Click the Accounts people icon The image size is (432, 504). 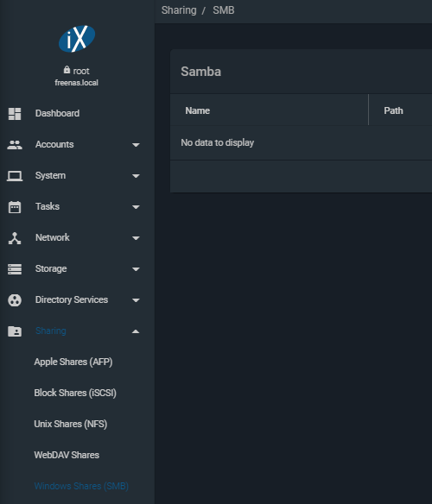point(15,145)
